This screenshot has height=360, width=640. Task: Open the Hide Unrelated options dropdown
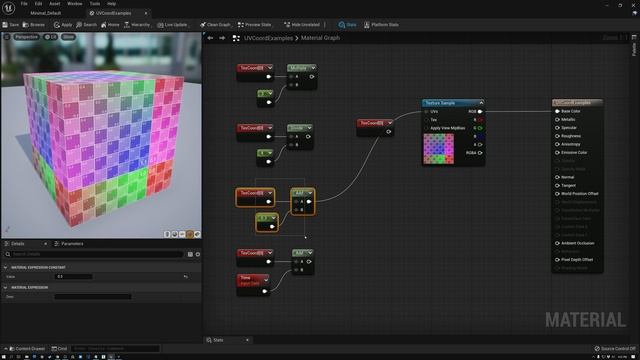coord(325,25)
